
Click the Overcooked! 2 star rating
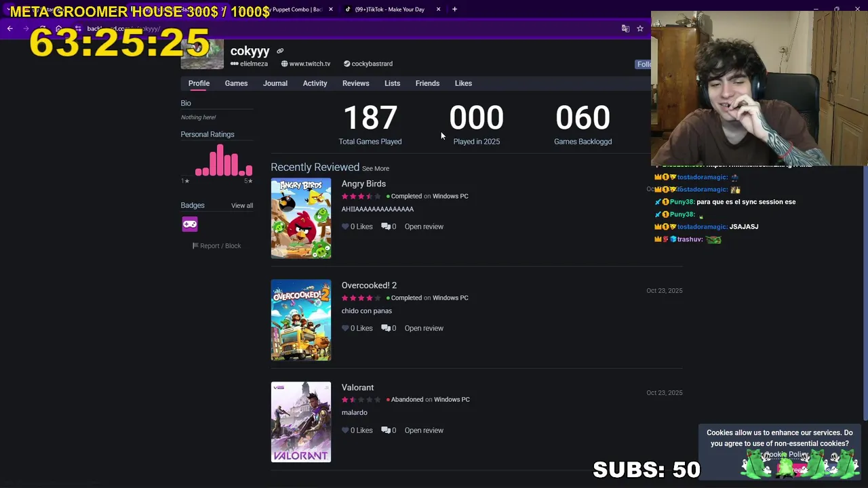click(x=361, y=298)
